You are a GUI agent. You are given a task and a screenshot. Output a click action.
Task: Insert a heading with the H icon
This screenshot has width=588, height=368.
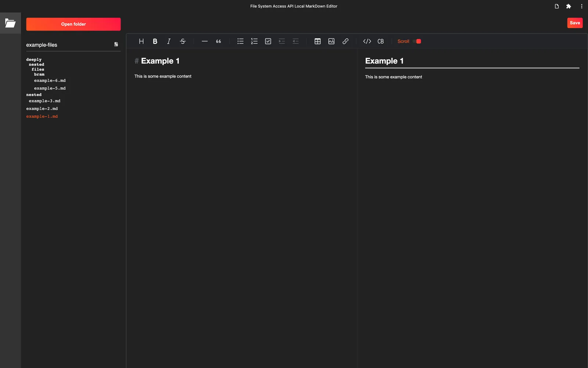(x=141, y=41)
